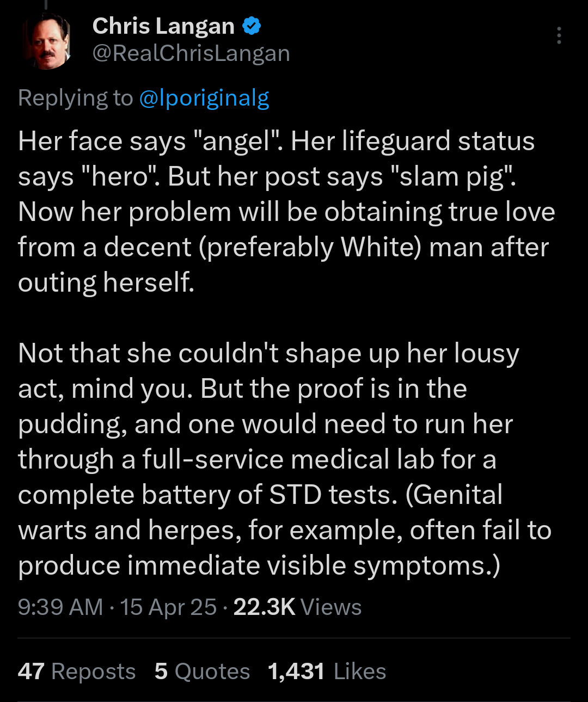The width and height of the screenshot is (588, 702).
Task: Click the 9:39 AM timestamp
Action: pyautogui.click(x=60, y=607)
